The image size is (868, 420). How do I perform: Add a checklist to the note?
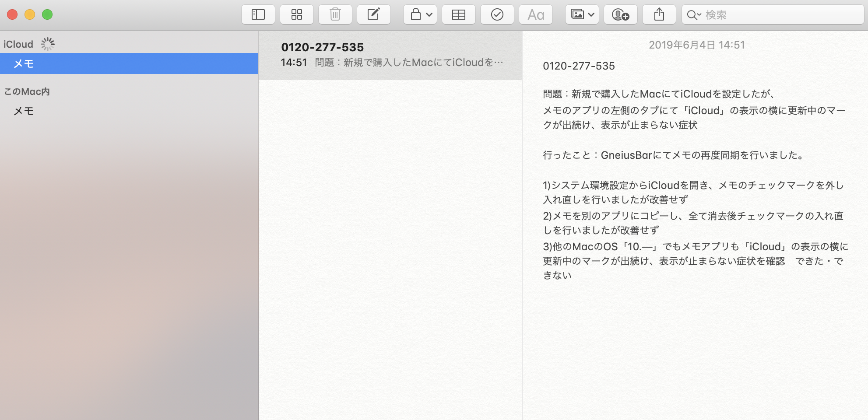497,15
